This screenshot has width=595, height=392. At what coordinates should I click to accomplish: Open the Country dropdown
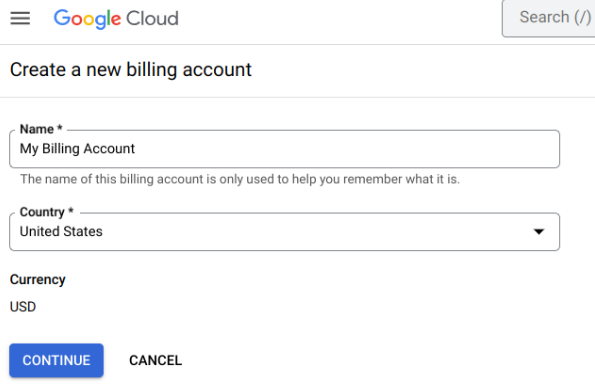pyautogui.click(x=284, y=231)
